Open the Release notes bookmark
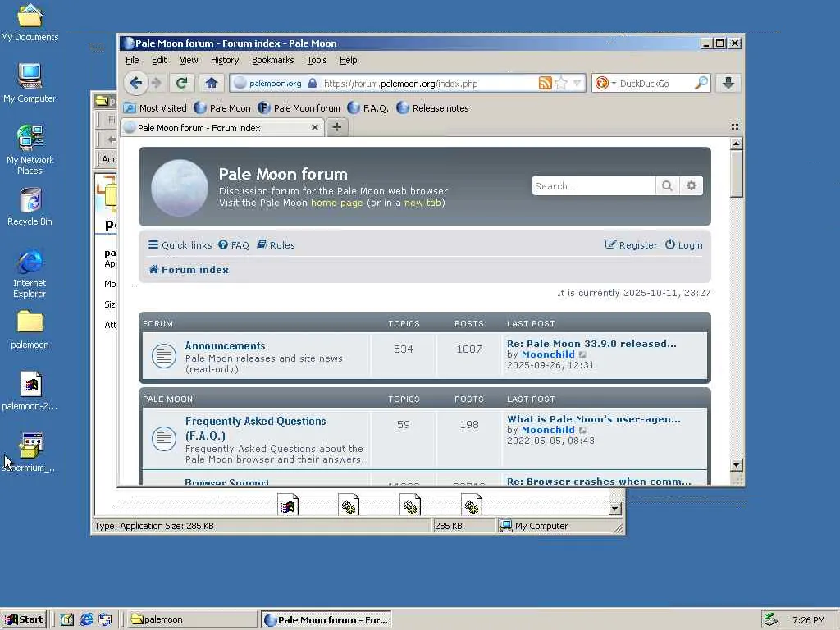840x630 pixels. tap(433, 108)
